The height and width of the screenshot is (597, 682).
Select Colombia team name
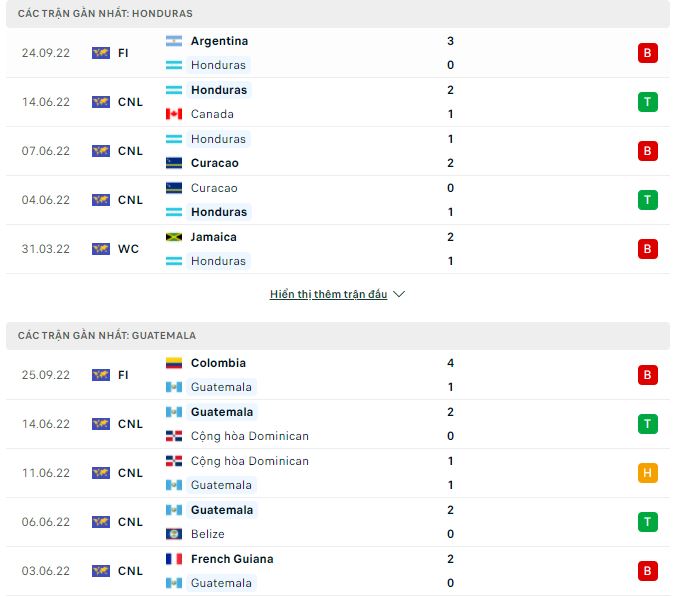point(218,363)
